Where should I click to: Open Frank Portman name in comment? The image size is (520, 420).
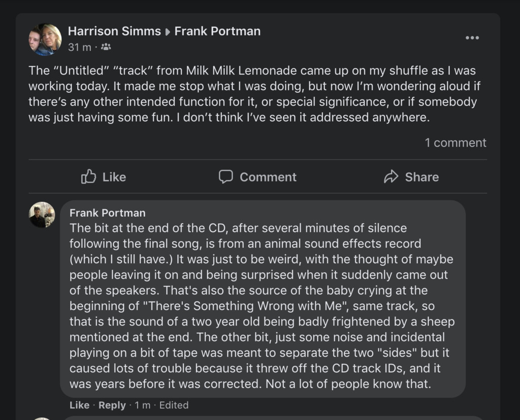107,213
